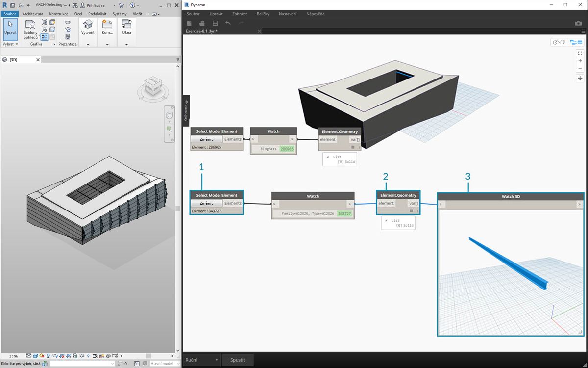
Task: Toggle temporary hide/isolate glasses icon in Revit
Action: point(82,355)
